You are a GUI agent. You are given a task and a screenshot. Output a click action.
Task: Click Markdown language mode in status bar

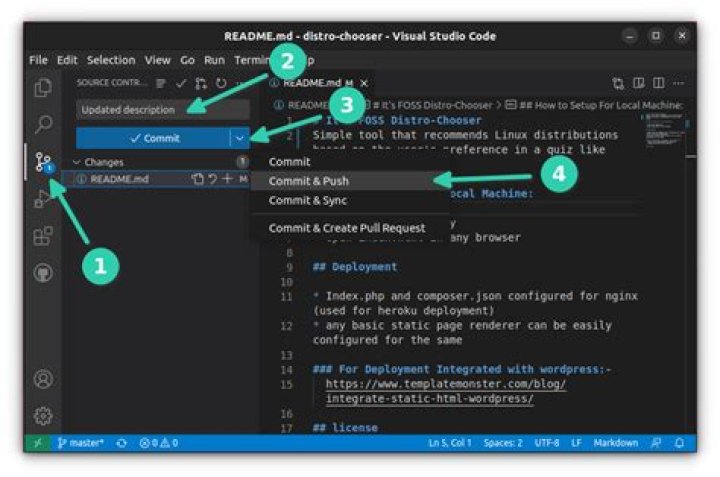[615, 443]
